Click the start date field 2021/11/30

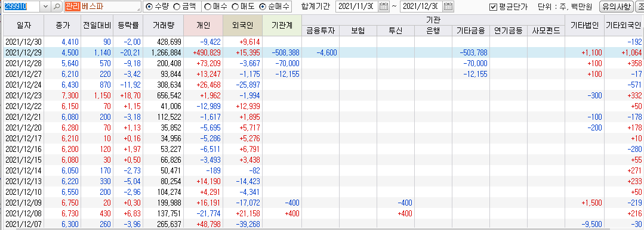(x=357, y=7)
